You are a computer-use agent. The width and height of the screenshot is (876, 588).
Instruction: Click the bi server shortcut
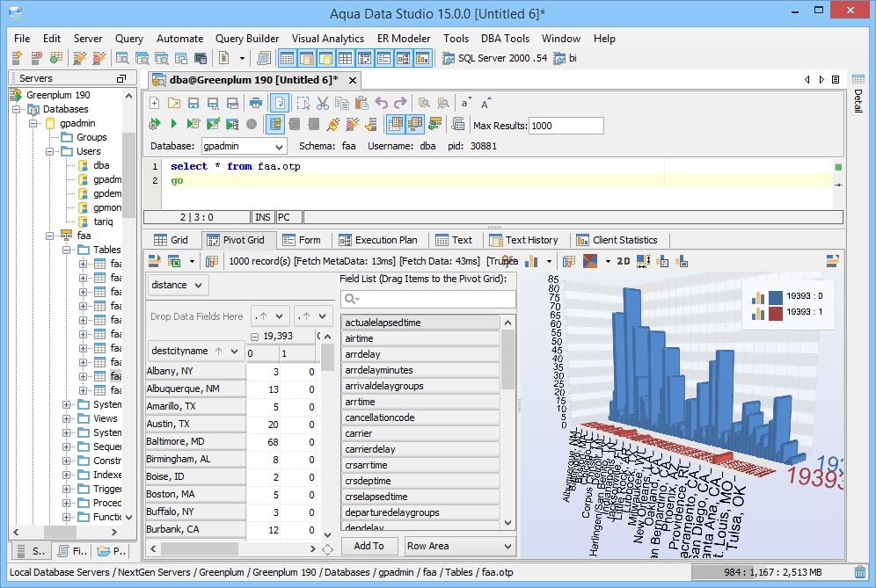click(x=565, y=58)
